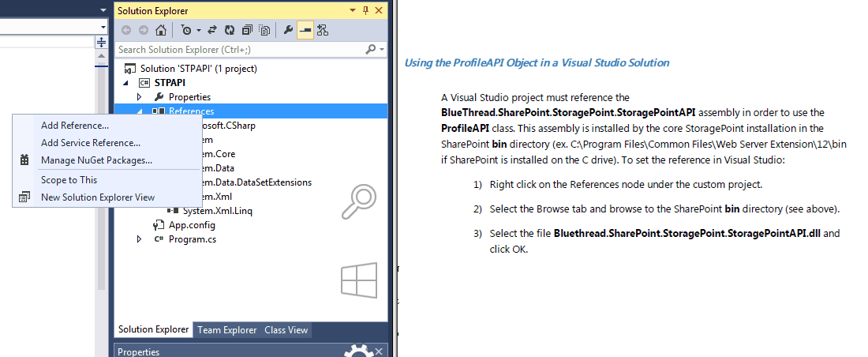868x357 pixels.
Task: Click the Pending Changes Filter clock icon
Action: (186, 30)
